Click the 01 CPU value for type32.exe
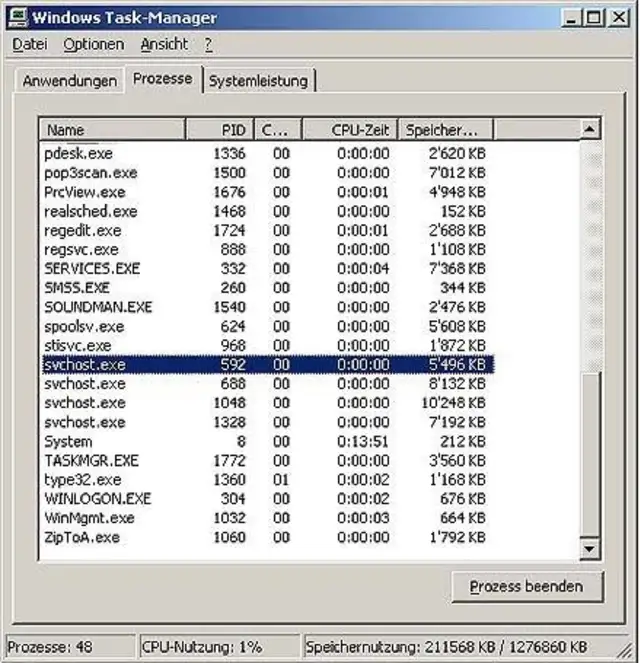 click(281, 479)
